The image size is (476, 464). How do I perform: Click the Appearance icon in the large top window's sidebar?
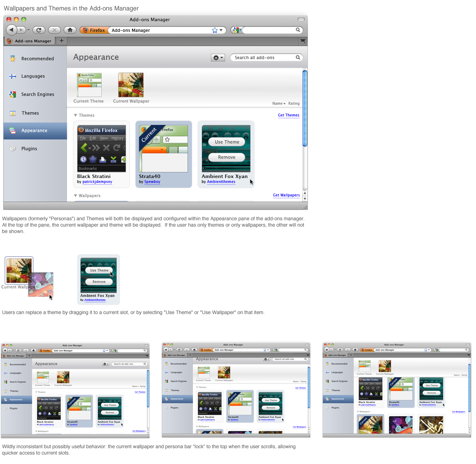(13, 131)
